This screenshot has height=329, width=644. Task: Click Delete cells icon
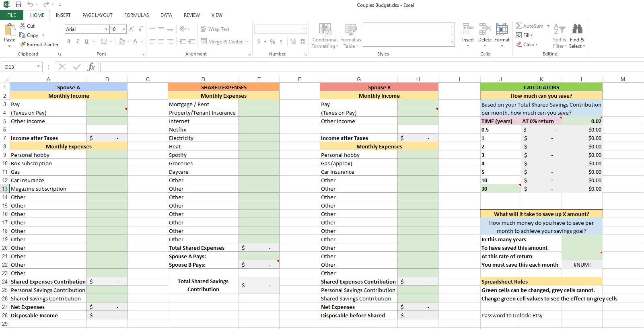[x=485, y=29]
